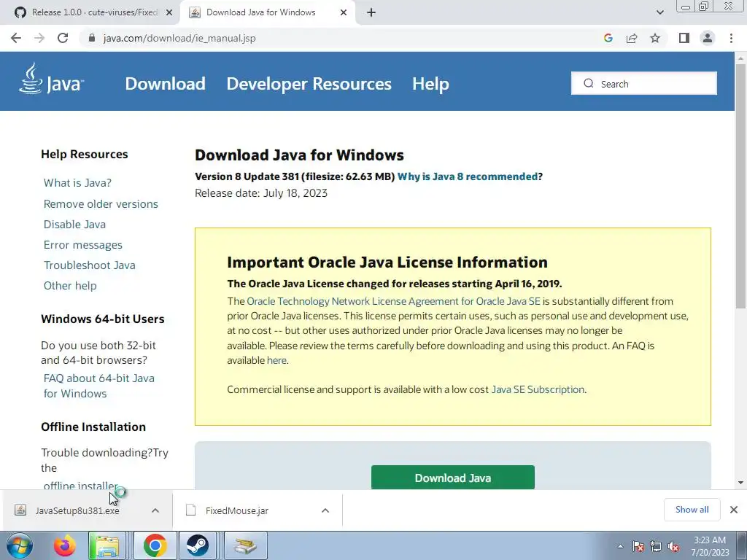Image resolution: width=747 pixels, height=560 pixels.
Task: Open the last taskbar application icon
Action: pos(245,545)
